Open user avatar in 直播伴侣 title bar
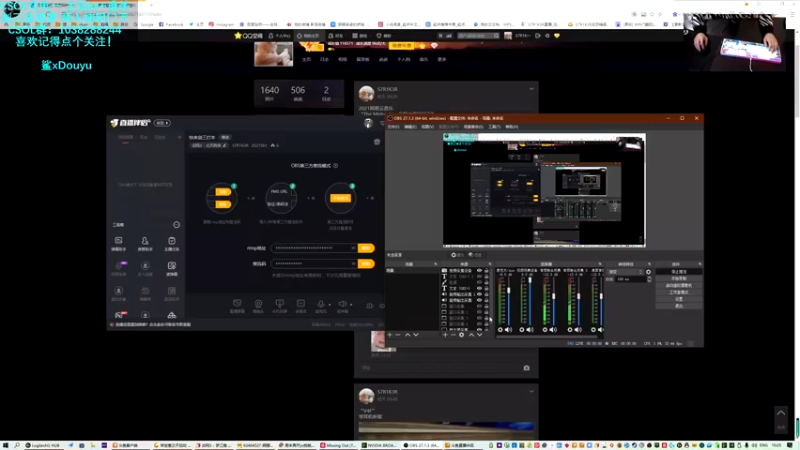This screenshot has height=450, width=800. [368, 123]
